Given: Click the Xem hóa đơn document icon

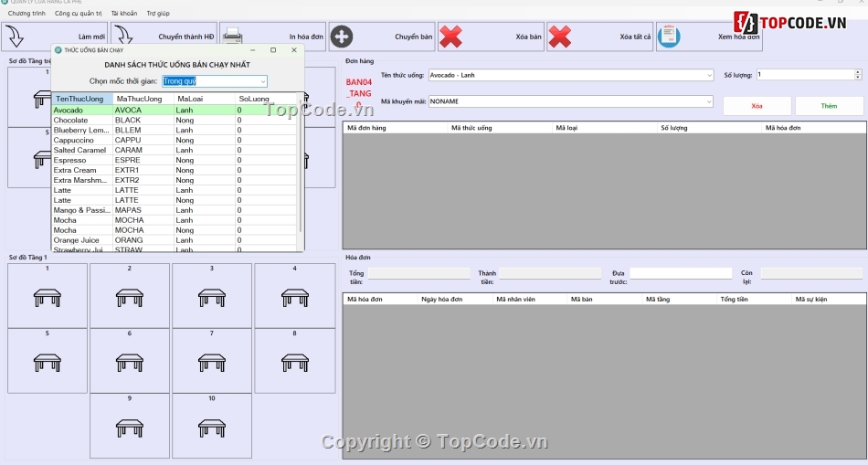Looking at the screenshot, I should tap(669, 37).
